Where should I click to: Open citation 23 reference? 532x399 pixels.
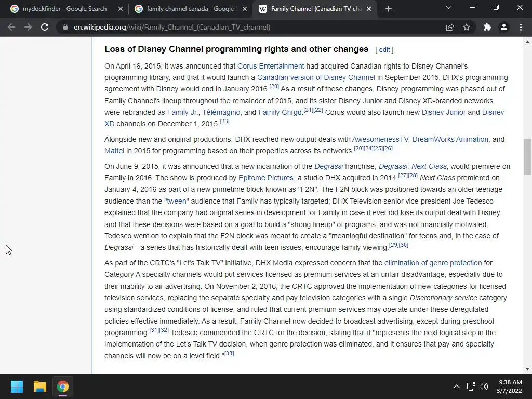pyautogui.click(x=224, y=122)
